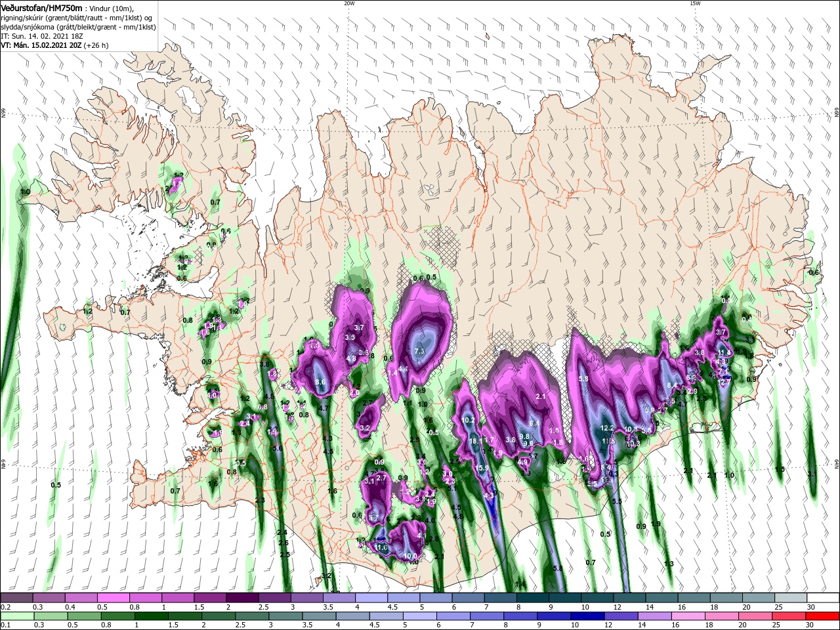Image resolution: width=840 pixels, height=630 pixels.
Task: Click the 7.3 snowfall value on map
Action: (x=419, y=352)
